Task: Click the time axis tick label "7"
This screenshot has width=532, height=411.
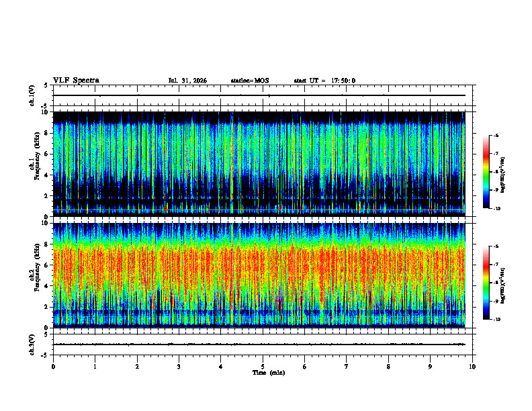Action: tap(347, 367)
